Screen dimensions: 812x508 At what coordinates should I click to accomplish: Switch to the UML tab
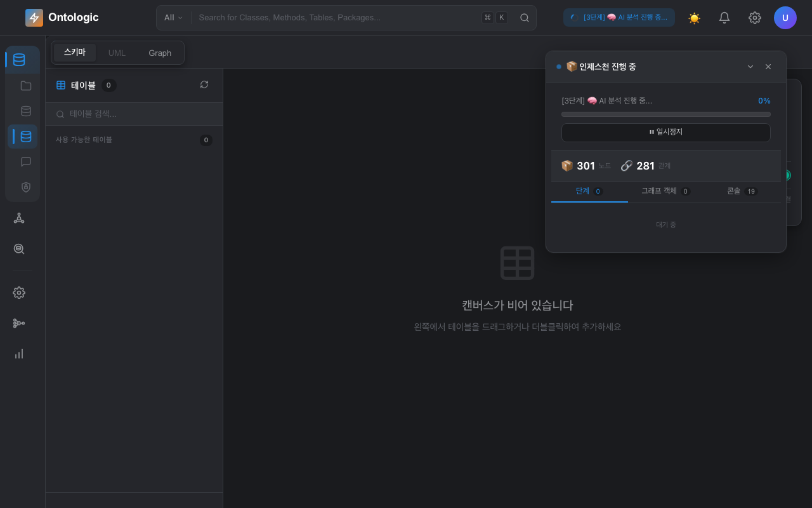[117, 53]
